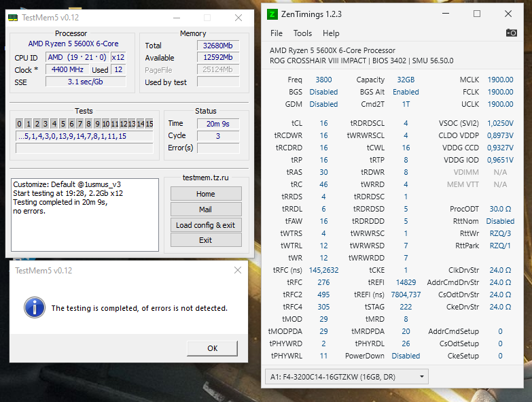Click the ZenTimings screenshot camera icon
This screenshot has height=402, width=532.
pos(512,33)
